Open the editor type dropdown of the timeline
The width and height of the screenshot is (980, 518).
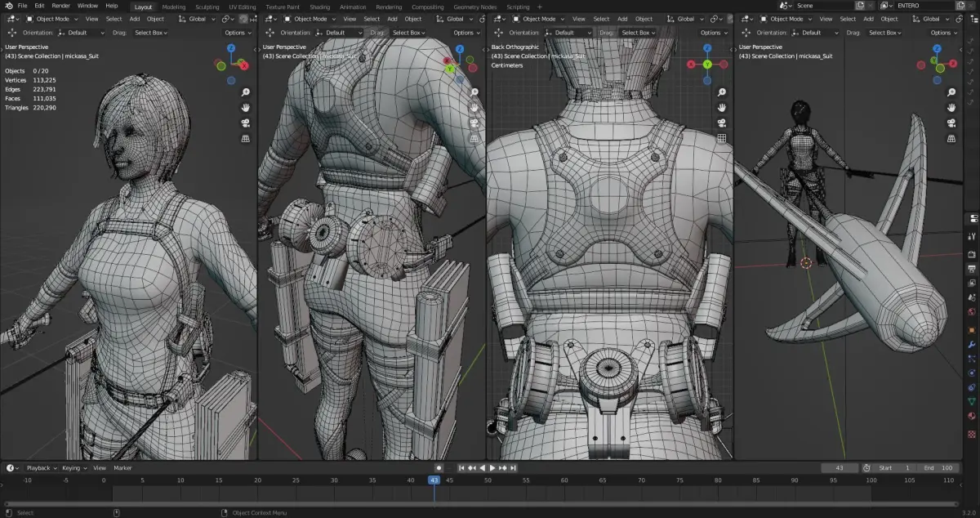click(x=12, y=467)
